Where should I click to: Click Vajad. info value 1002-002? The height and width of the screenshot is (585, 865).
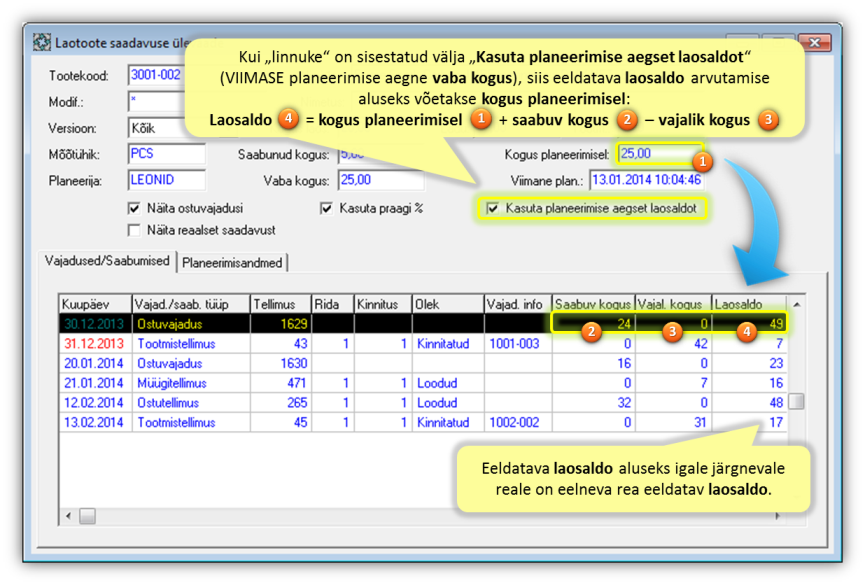514,423
